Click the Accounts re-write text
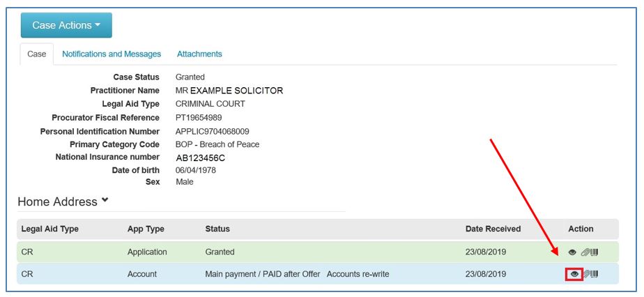The height and width of the screenshot is (297, 644). (358, 274)
